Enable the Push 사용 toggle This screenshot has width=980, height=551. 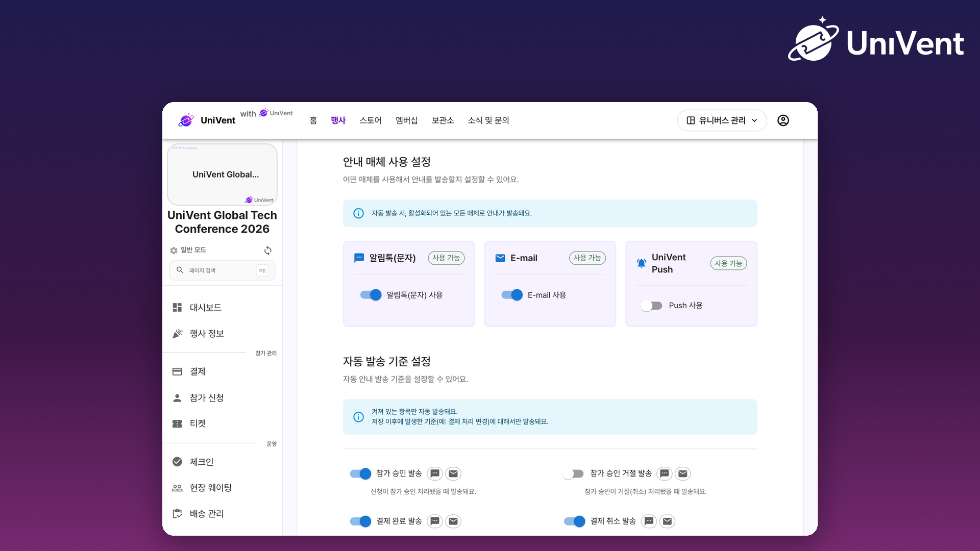[652, 306]
